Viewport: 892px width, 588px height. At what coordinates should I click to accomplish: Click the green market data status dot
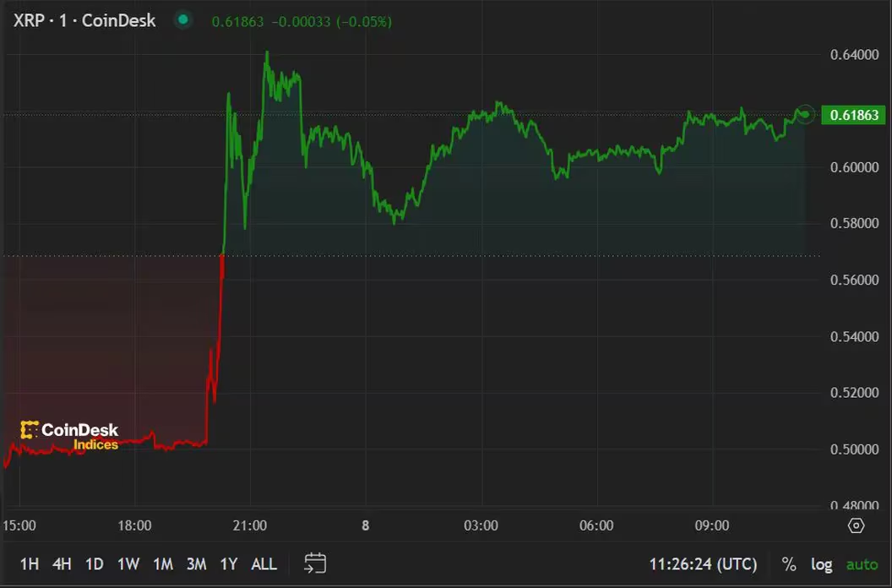click(182, 19)
